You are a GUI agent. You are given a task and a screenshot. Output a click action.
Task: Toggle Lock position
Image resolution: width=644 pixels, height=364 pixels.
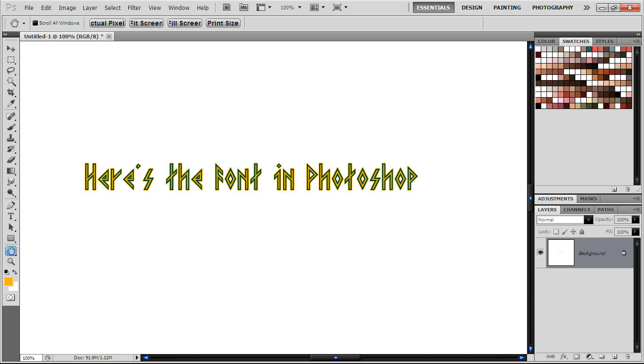tap(573, 232)
